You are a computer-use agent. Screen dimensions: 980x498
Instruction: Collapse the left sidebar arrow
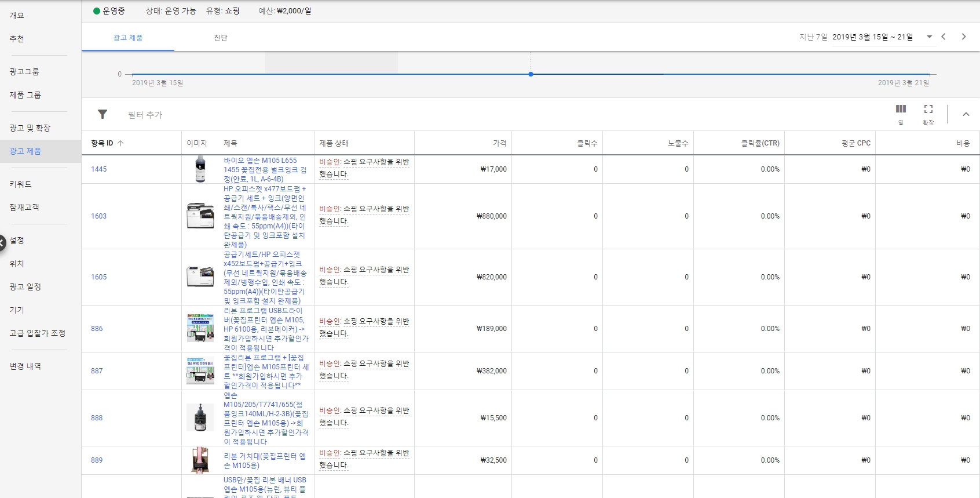point(2,242)
